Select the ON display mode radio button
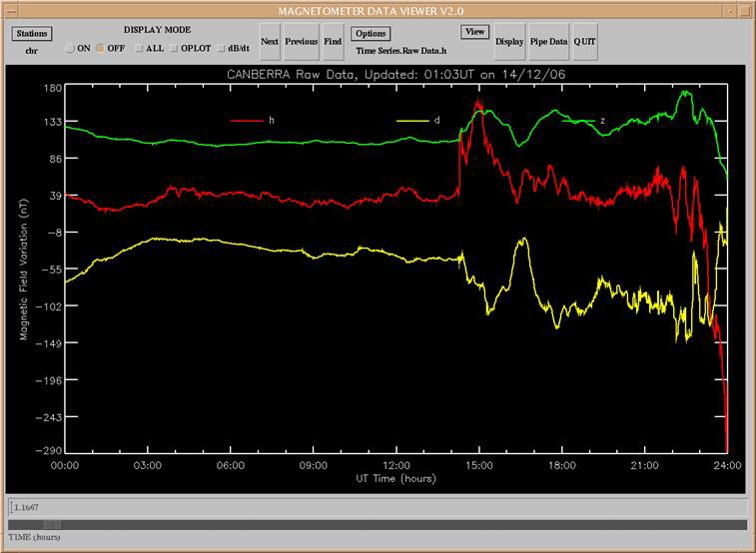The image size is (756, 553). pos(70,48)
